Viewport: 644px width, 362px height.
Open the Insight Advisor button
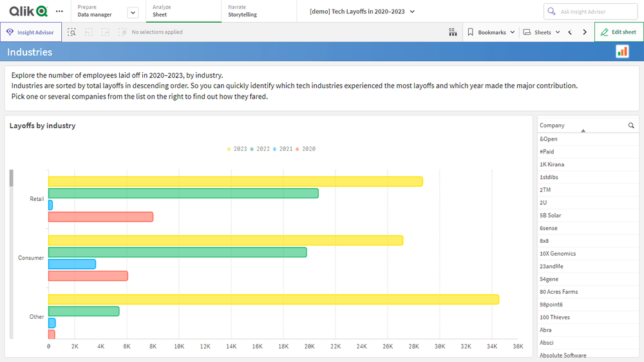[31, 32]
